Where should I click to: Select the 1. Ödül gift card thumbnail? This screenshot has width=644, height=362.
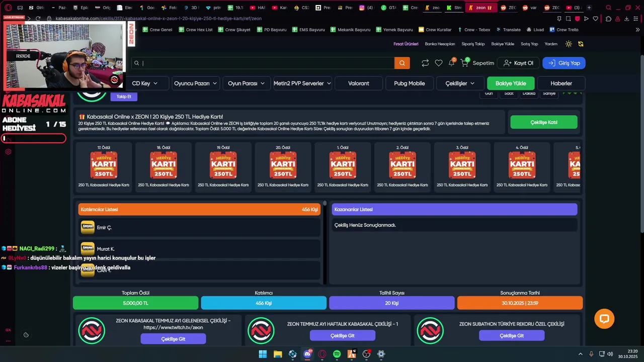[x=343, y=166]
